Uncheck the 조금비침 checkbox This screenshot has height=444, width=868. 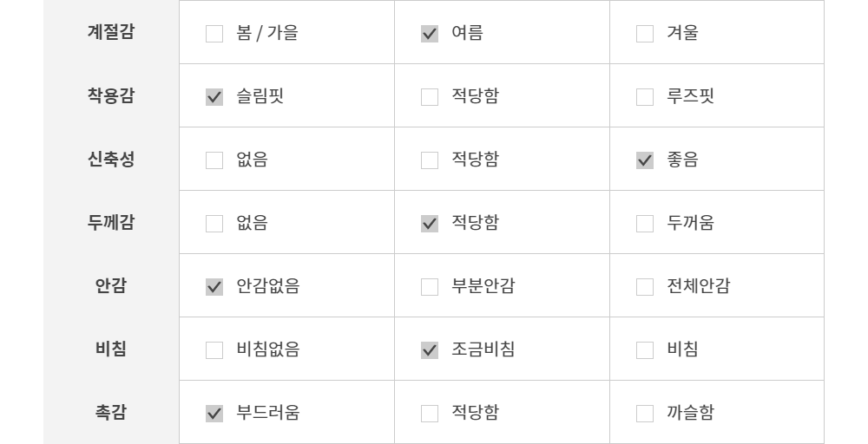coord(430,351)
